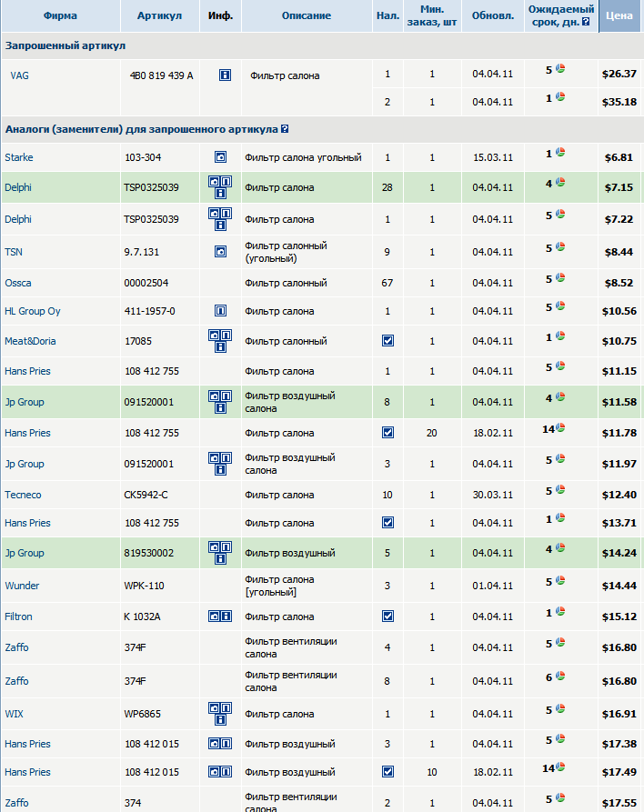The height and width of the screenshot is (812, 644).
Task: Open the photo icon in the Delphi $7.22 row
Action: [214, 214]
